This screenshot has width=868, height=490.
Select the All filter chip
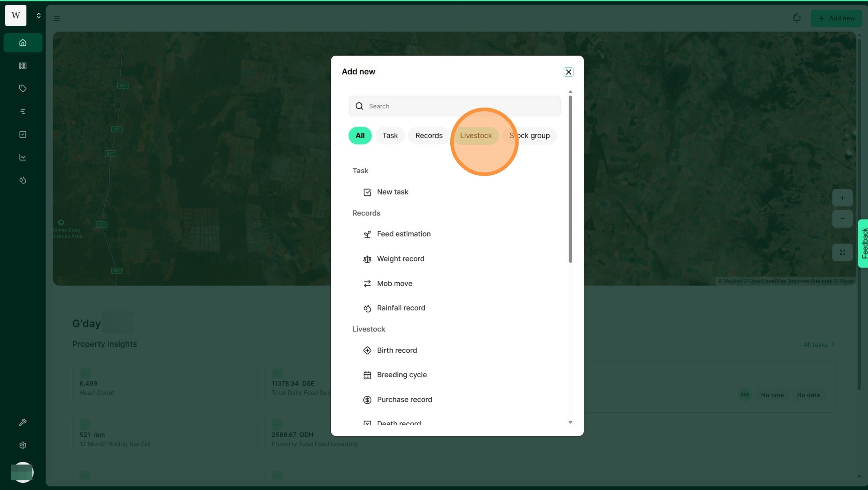[360, 136]
